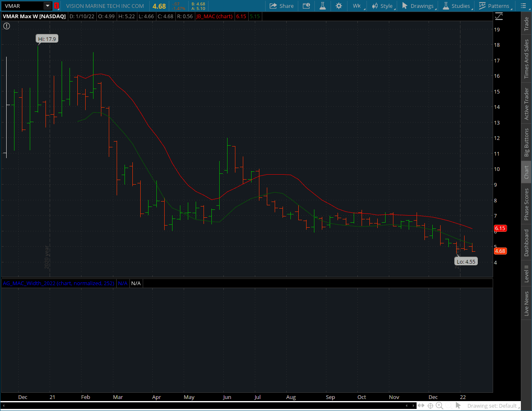Open the Wk time frame dropdown
This screenshot has height=411, width=532.
[357, 6]
